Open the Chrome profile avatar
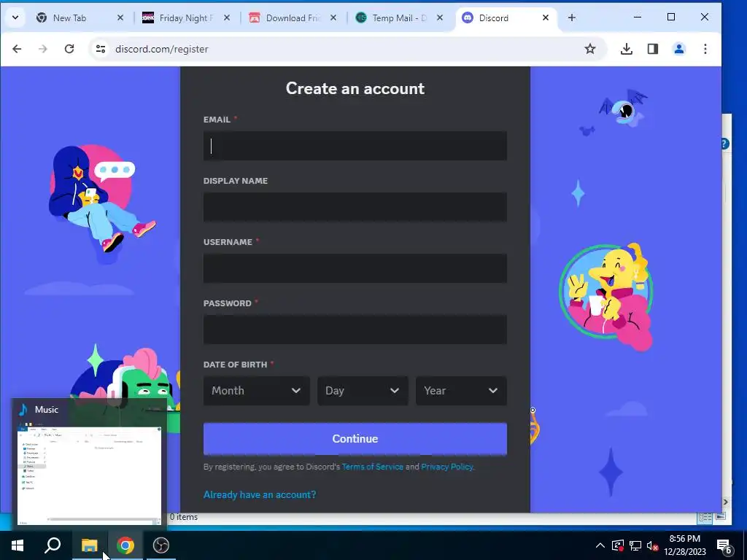Viewport: 747px width, 560px height. (679, 49)
